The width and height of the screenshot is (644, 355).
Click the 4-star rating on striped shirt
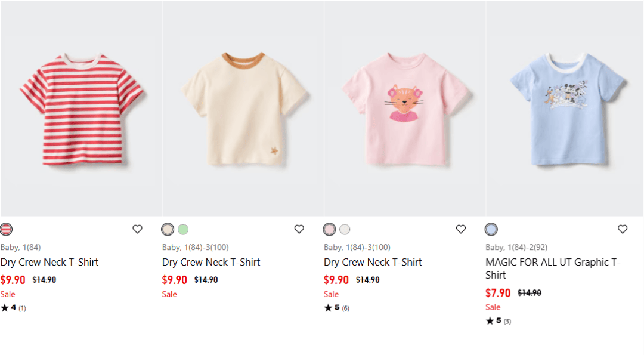point(13,308)
